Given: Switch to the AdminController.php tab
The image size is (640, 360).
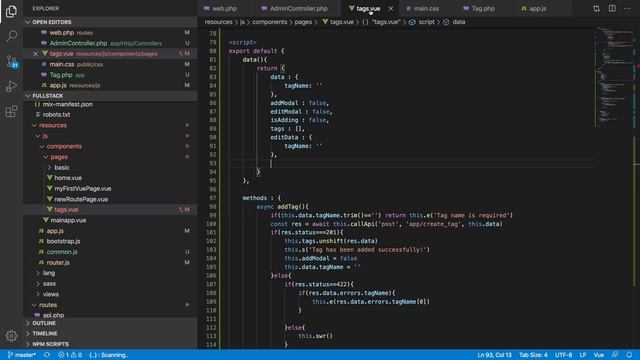Looking at the screenshot, I should pos(298,8).
